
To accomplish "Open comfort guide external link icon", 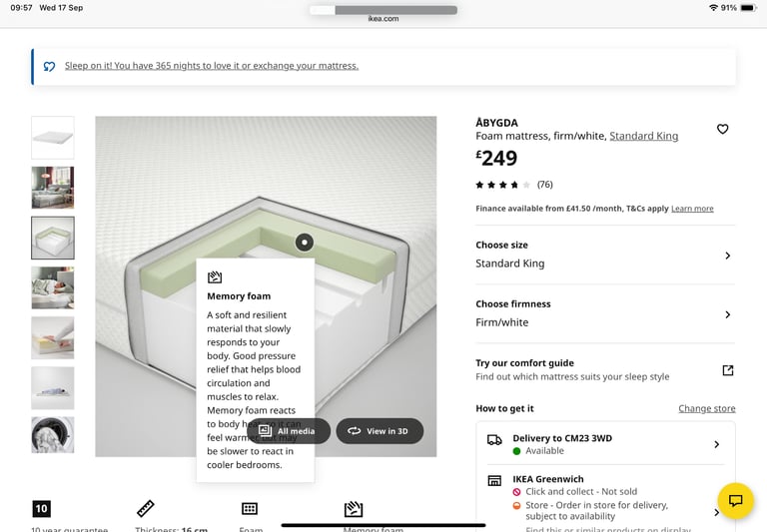I will [728, 370].
